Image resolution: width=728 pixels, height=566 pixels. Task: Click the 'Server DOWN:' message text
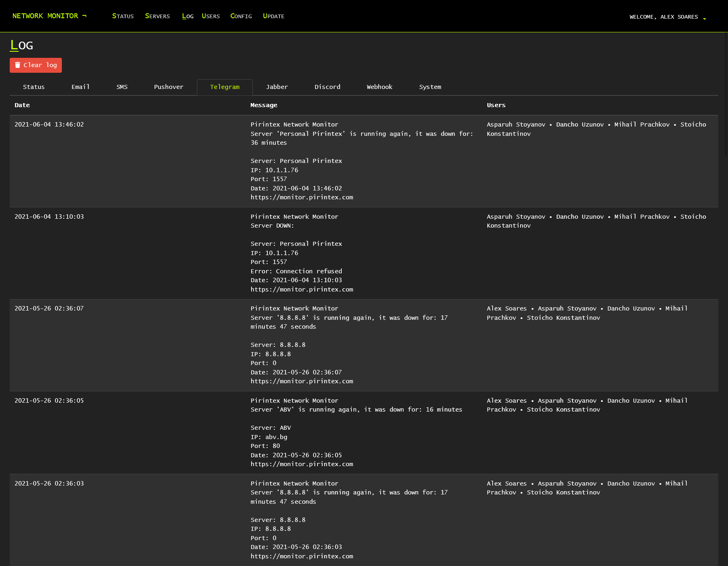click(x=272, y=226)
